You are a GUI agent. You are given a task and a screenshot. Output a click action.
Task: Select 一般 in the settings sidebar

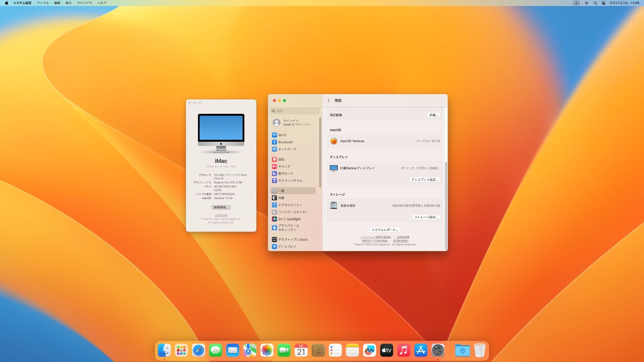point(293,191)
